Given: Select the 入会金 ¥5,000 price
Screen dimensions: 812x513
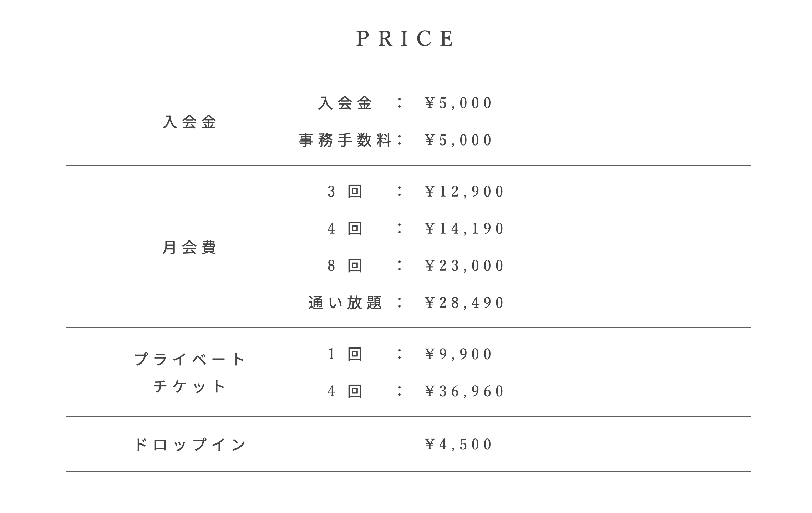Looking at the screenshot, I should coord(458,103).
